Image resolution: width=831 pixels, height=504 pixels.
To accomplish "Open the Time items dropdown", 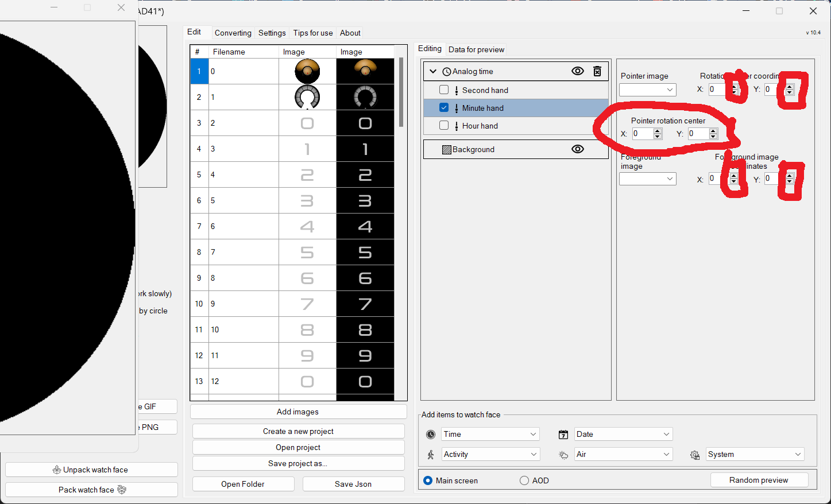I will tap(490, 435).
